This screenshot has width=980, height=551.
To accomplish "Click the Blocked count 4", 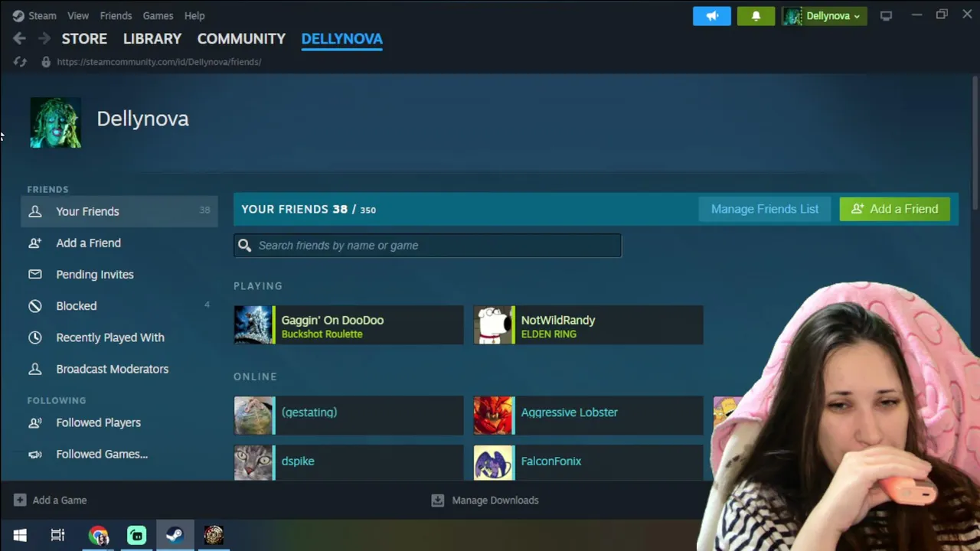I will pos(207,305).
